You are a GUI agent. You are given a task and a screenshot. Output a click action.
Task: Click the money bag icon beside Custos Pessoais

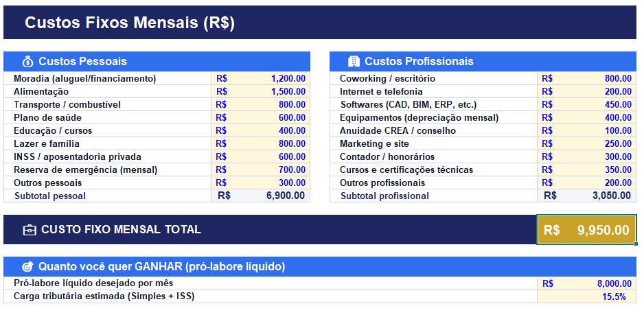click(27, 62)
